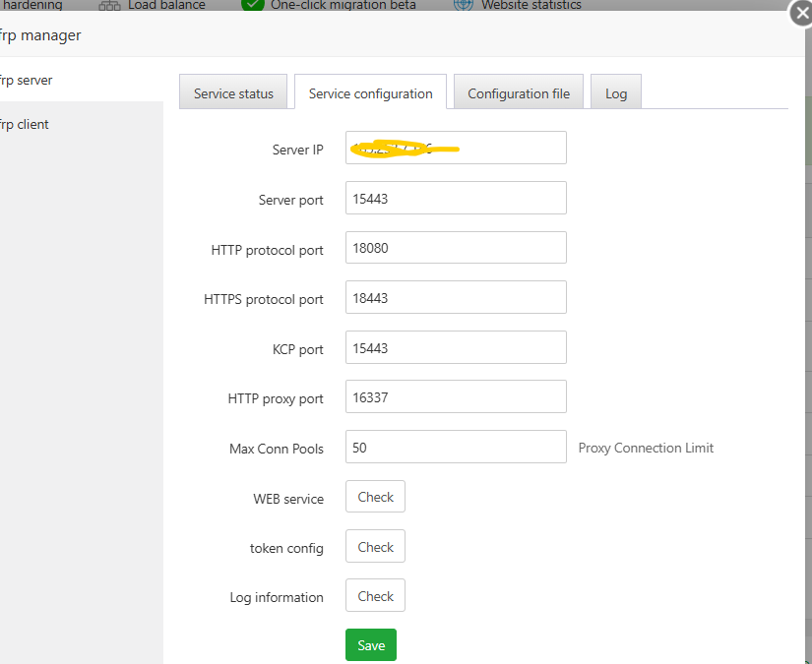
Task: Open One-click migration beta
Action: (343, 5)
